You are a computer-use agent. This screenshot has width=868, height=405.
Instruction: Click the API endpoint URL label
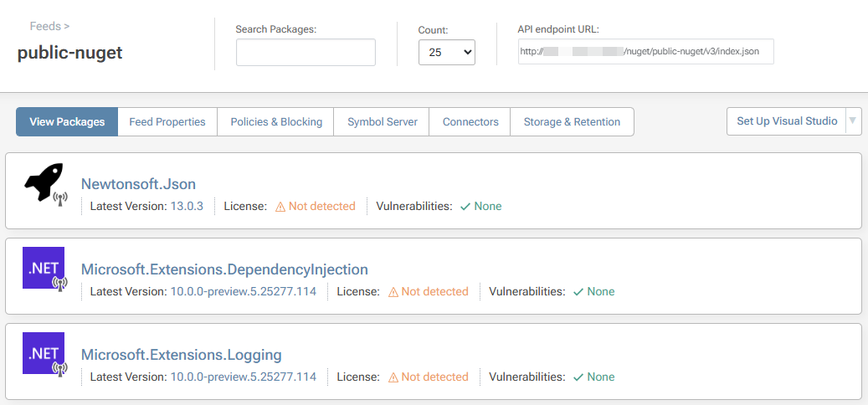[558, 28]
